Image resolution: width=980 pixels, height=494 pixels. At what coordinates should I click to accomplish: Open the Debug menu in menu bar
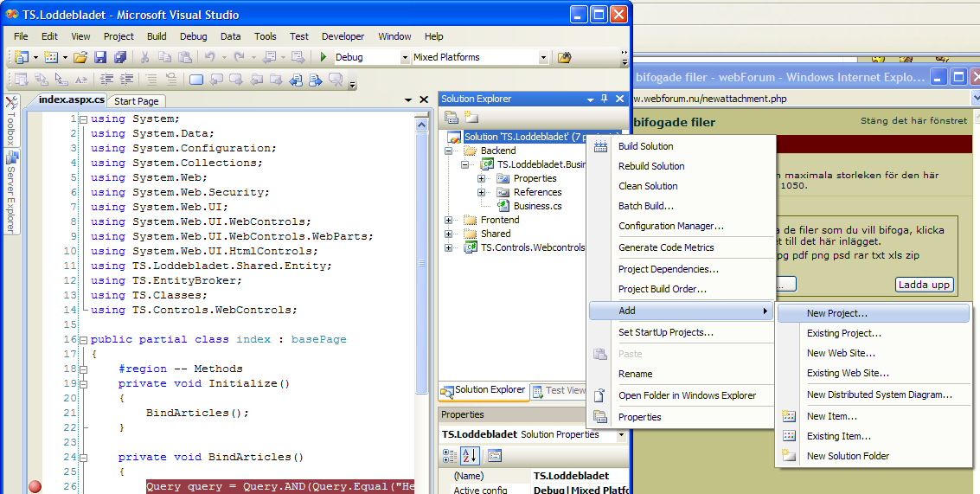[x=193, y=36]
